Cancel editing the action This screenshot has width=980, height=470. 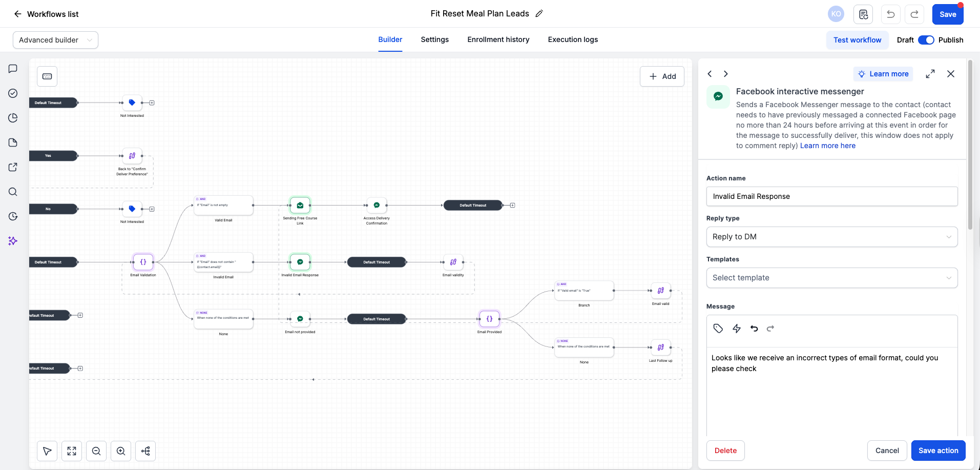click(887, 451)
